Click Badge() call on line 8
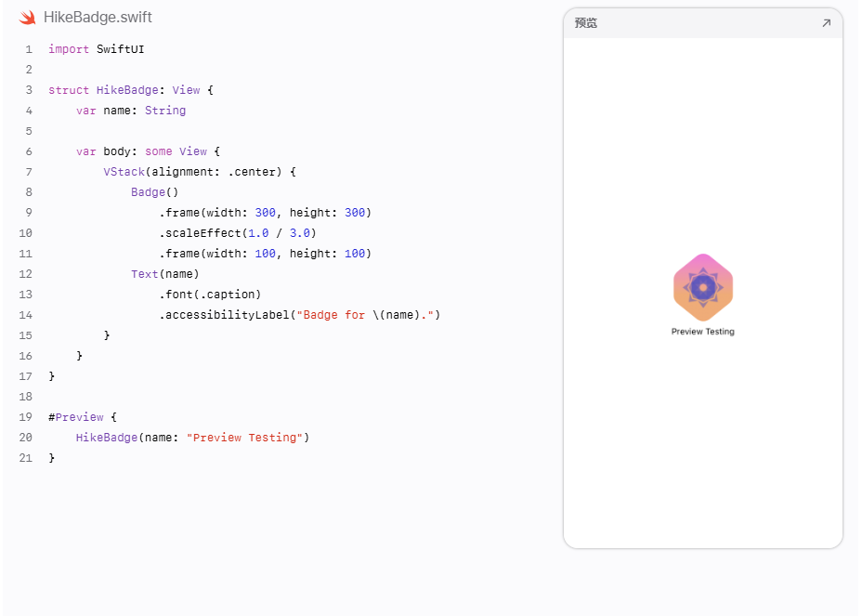The width and height of the screenshot is (862, 616). point(154,192)
